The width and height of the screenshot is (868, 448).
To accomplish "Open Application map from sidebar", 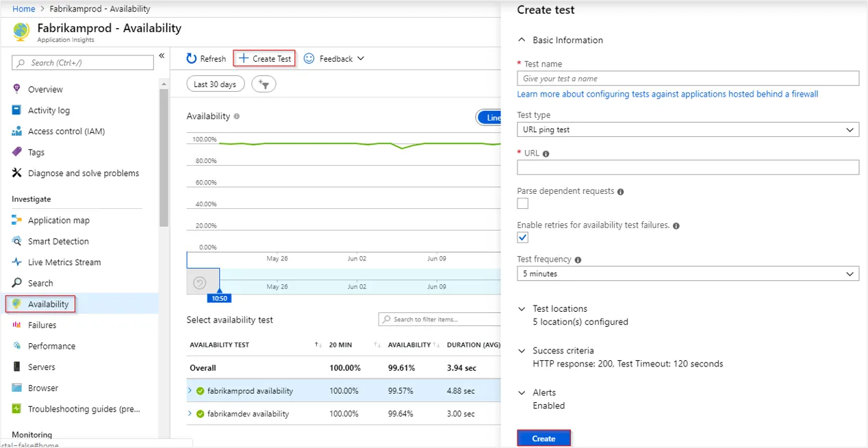I will click(x=59, y=221).
